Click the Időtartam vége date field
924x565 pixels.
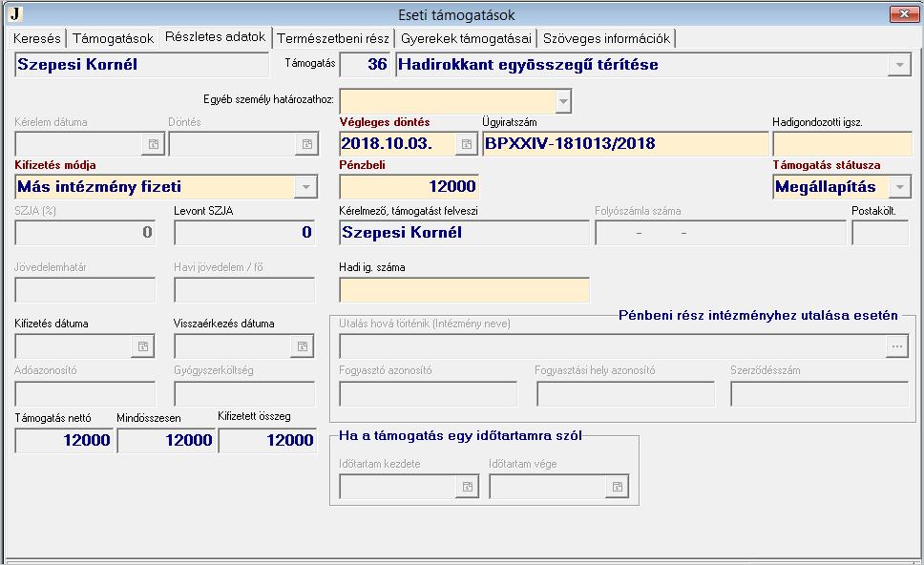click(x=548, y=487)
